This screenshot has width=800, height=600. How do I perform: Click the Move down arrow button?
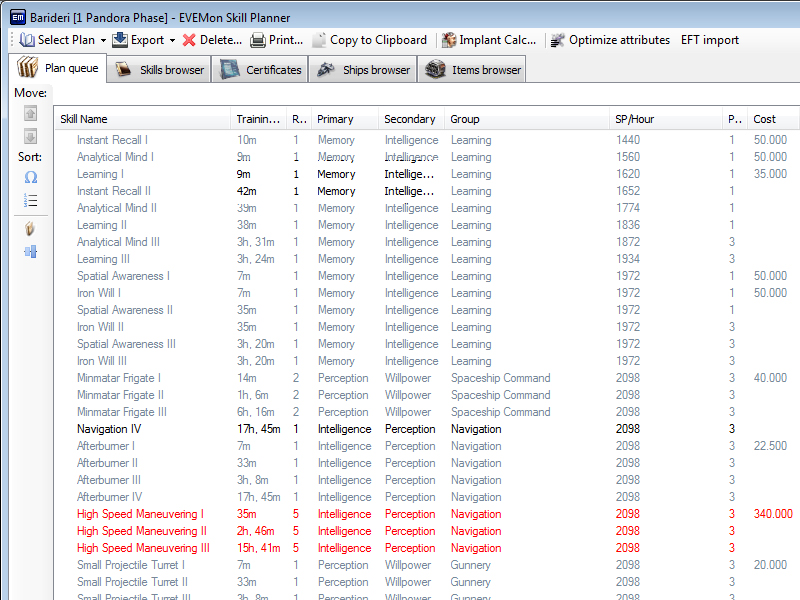point(31,136)
